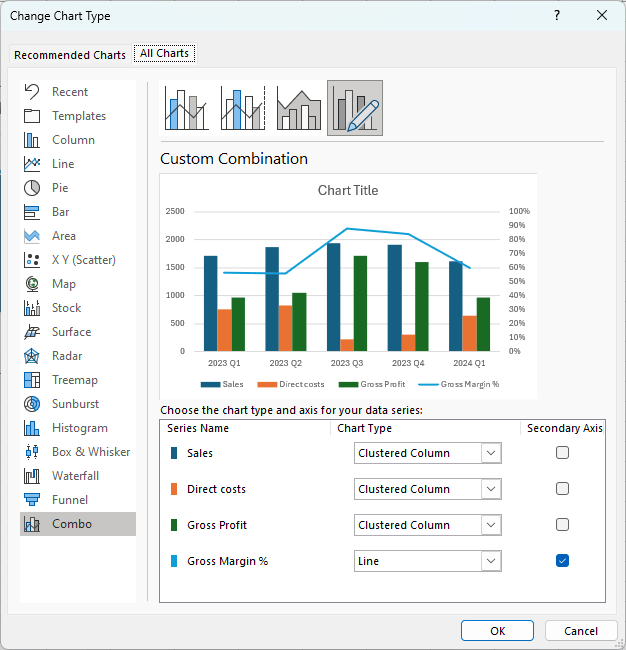The width and height of the screenshot is (626, 650).
Task: Confirm with the OK button
Action: click(x=497, y=631)
